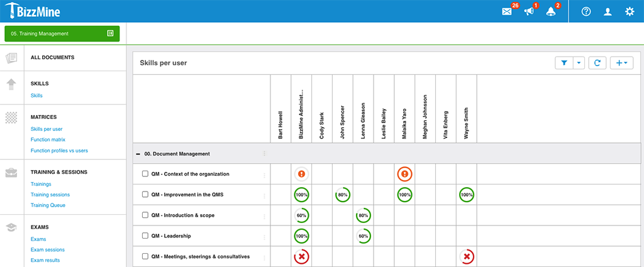The image size is (644, 267).
Task: Open the help question mark icon
Action: point(586,11)
